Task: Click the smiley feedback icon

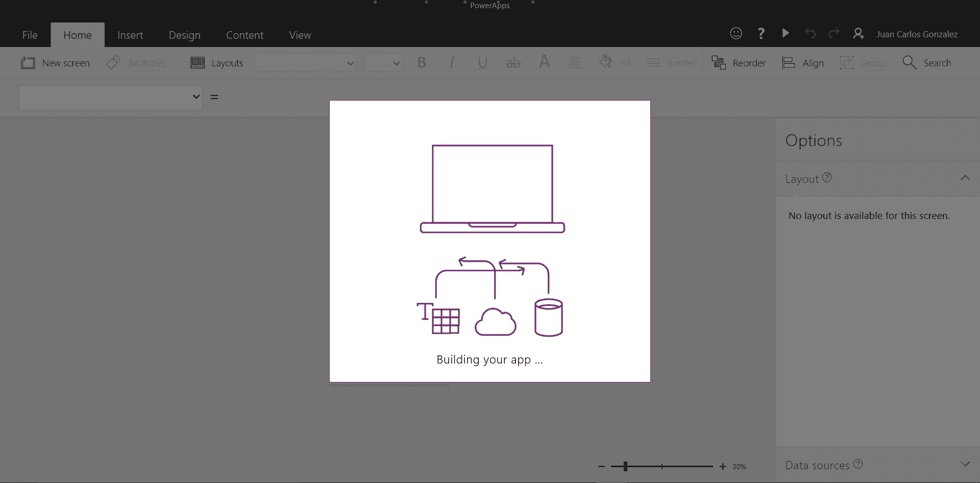Action: (736, 33)
